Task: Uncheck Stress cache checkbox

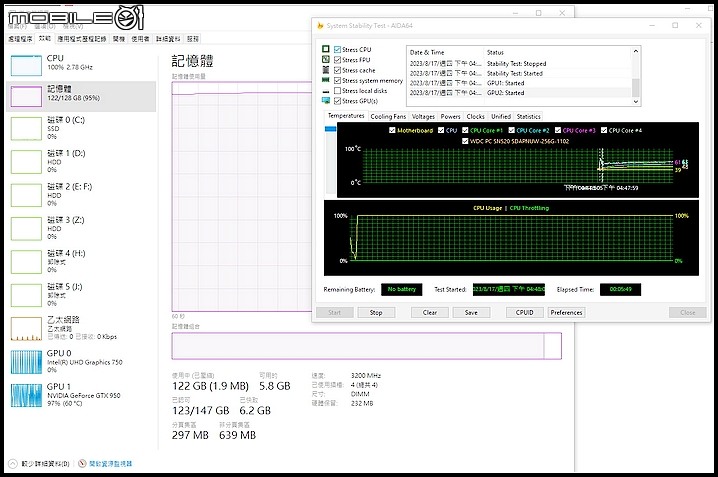Action: tap(337, 70)
